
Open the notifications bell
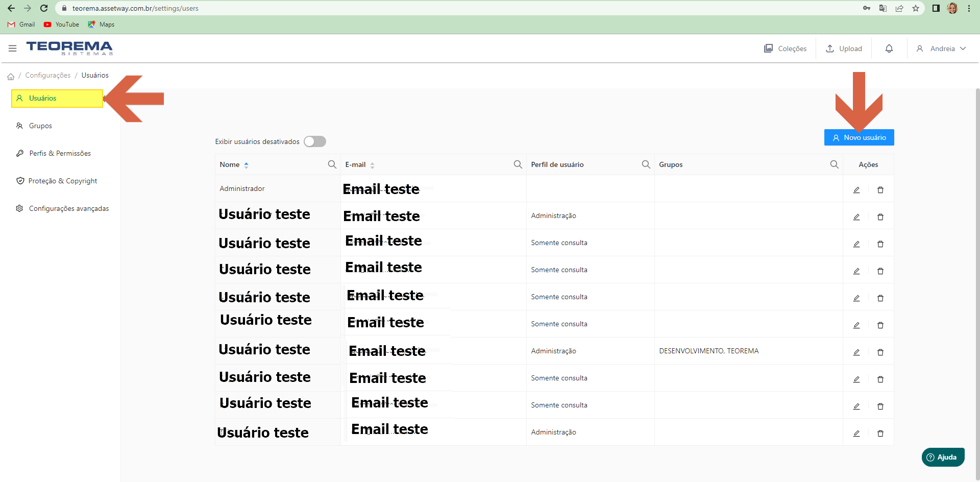pos(889,49)
